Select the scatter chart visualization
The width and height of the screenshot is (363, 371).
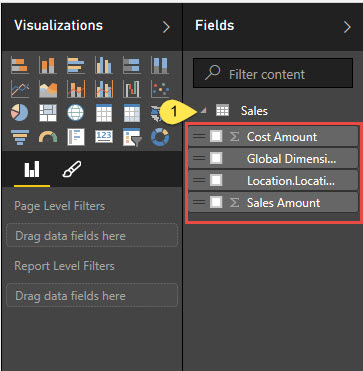160,89
